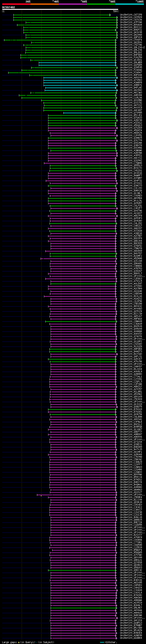The width and height of the screenshot is (146, 644).
Task: Open hit UniRef100_B9GPI1
Action: 131,30
